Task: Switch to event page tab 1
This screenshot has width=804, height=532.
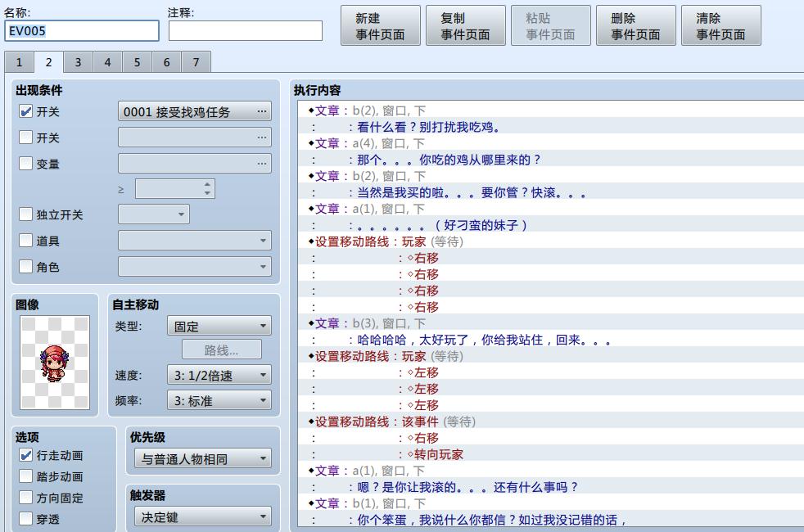Action: (19, 62)
